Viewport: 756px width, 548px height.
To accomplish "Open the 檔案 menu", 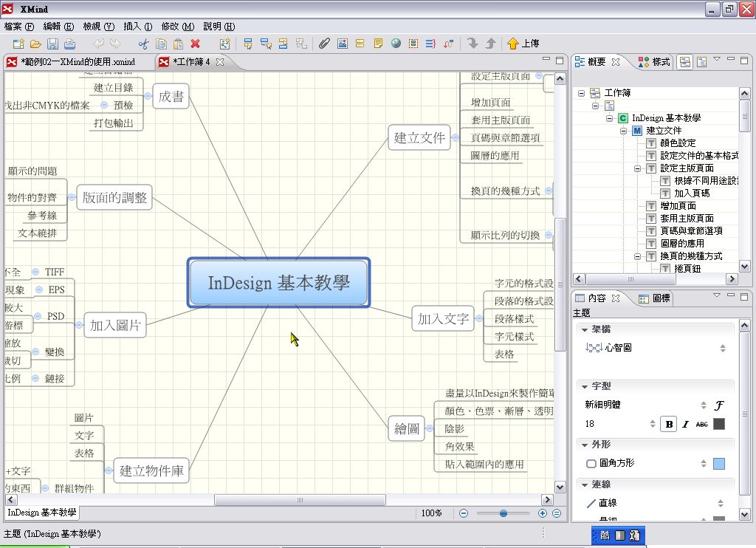I will click(18, 27).
